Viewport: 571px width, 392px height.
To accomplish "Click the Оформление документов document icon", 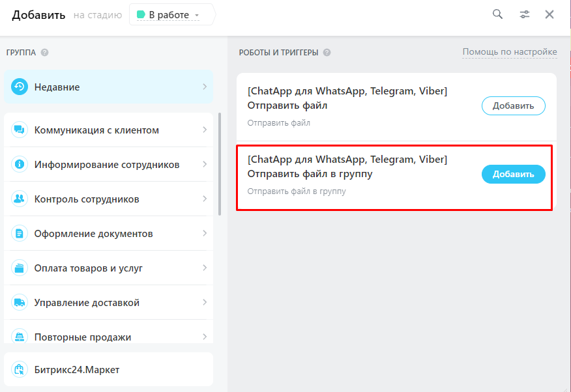I will (20, 233).
